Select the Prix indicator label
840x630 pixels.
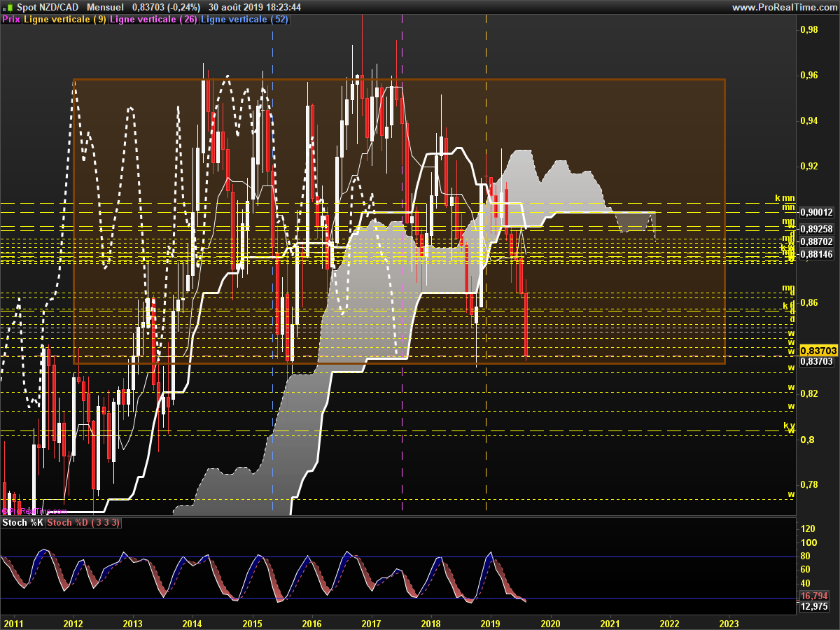(11, 20)
